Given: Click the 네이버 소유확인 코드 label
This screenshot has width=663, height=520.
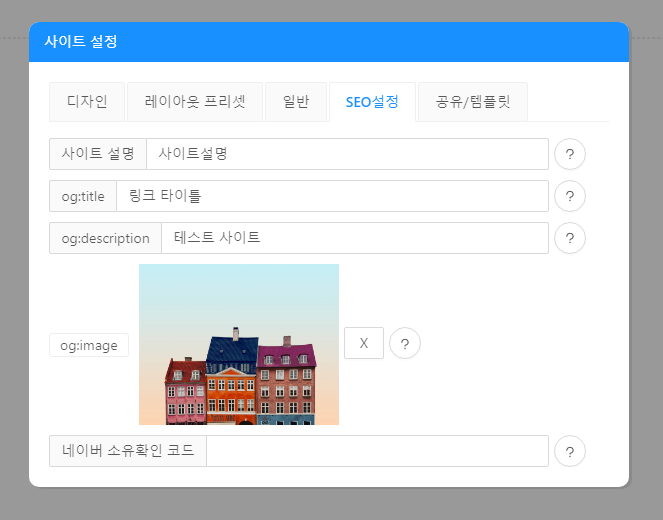Looking at the screenshot, I should pyautogui.click(x=128, y=451).
